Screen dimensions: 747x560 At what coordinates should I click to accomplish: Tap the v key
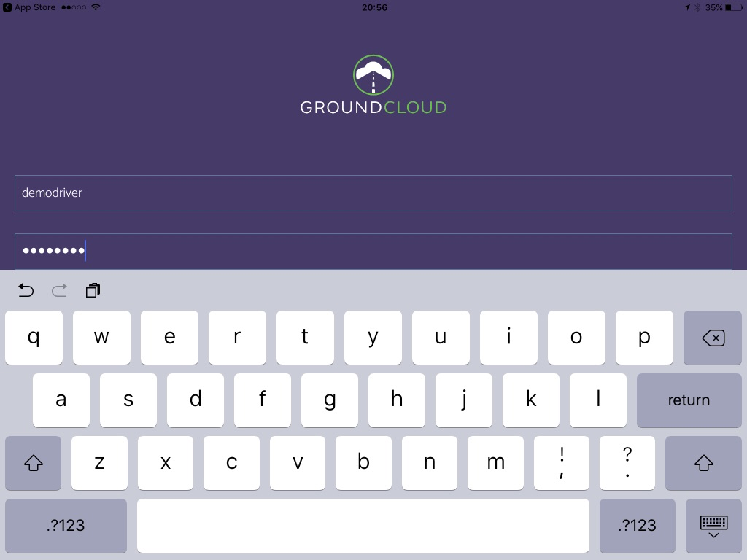(298, 463)
